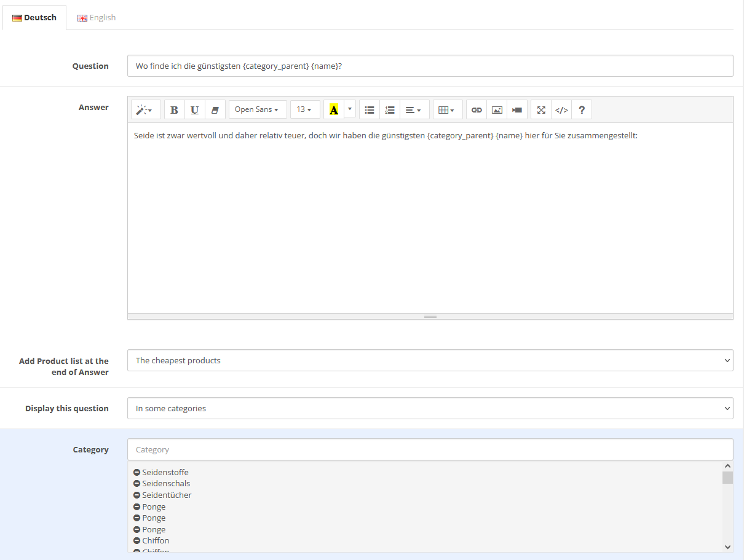Insert a video into the answer
Screen dimensions: 744x560
tap(517, 110)
